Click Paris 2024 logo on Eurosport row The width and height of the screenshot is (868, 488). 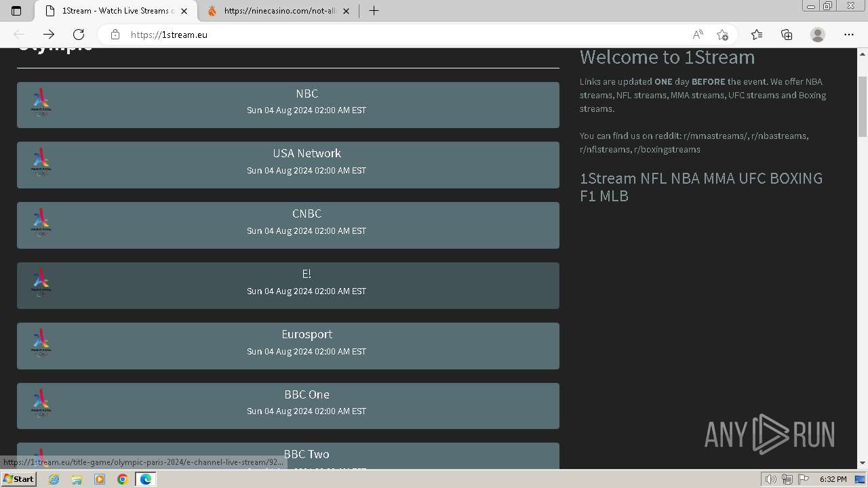tap(41, 344)
